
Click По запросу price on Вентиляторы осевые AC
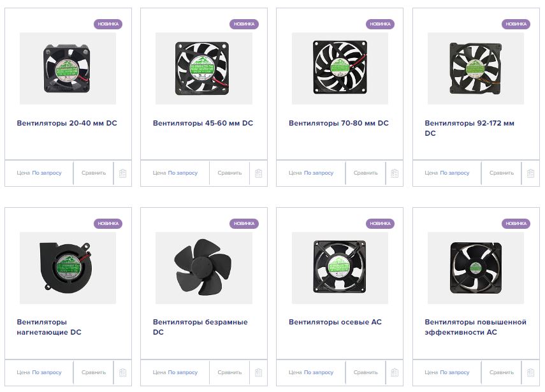point(319,372)
